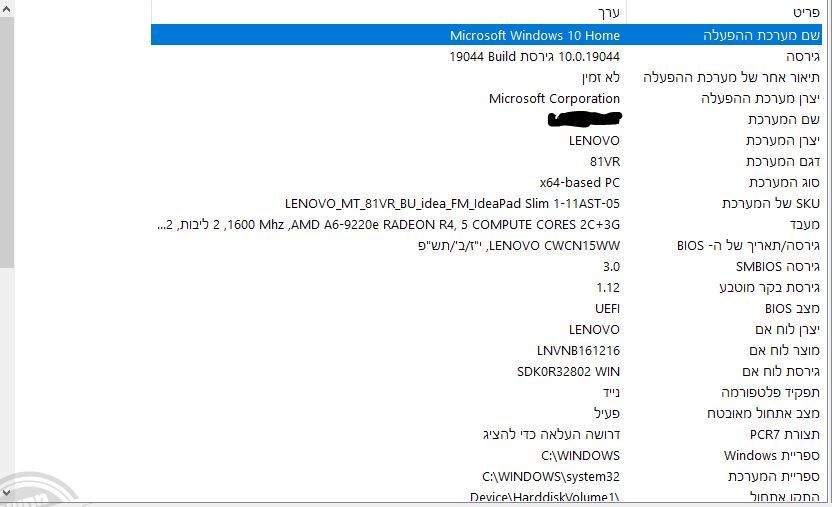This screenshot has width=832, height=507.
Task: Select the מצב BIOS row label
Action: point(792,309)
